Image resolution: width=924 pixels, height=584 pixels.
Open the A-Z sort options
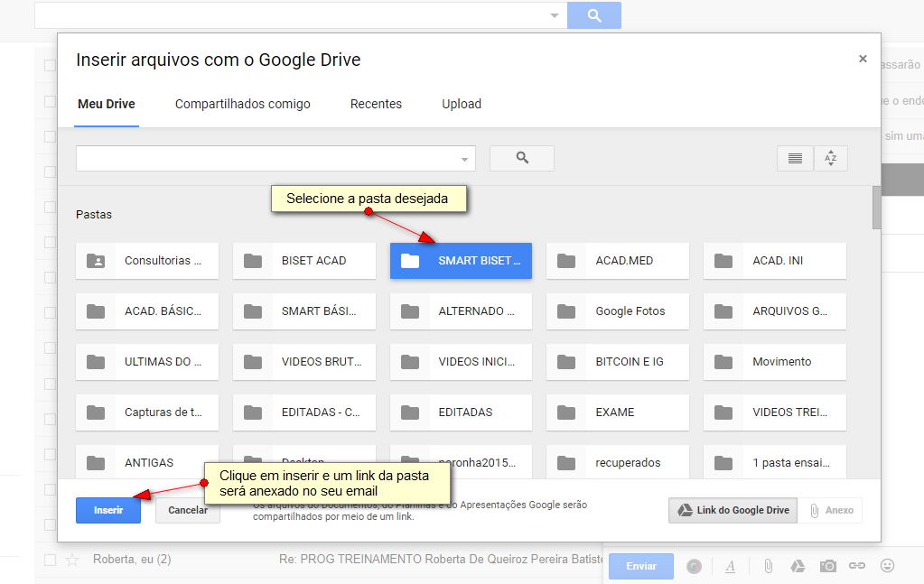pyautogui.click(x=830, y=158)
